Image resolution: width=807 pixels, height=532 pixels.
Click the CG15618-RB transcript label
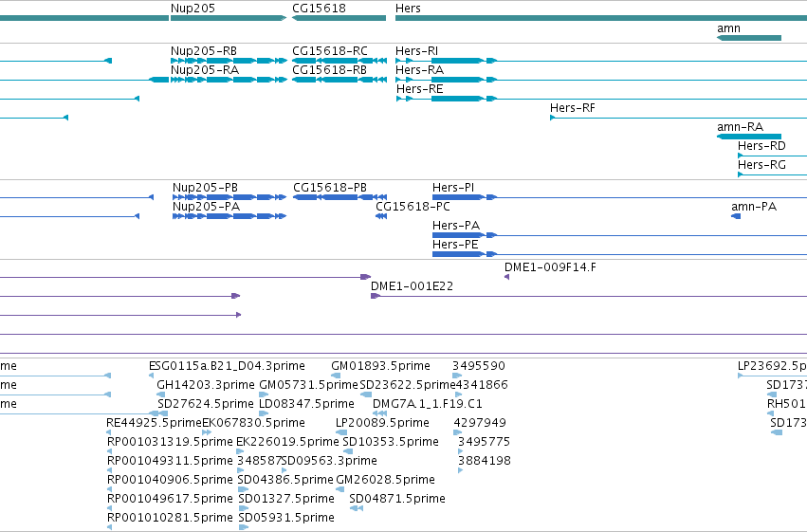(329, 70)
